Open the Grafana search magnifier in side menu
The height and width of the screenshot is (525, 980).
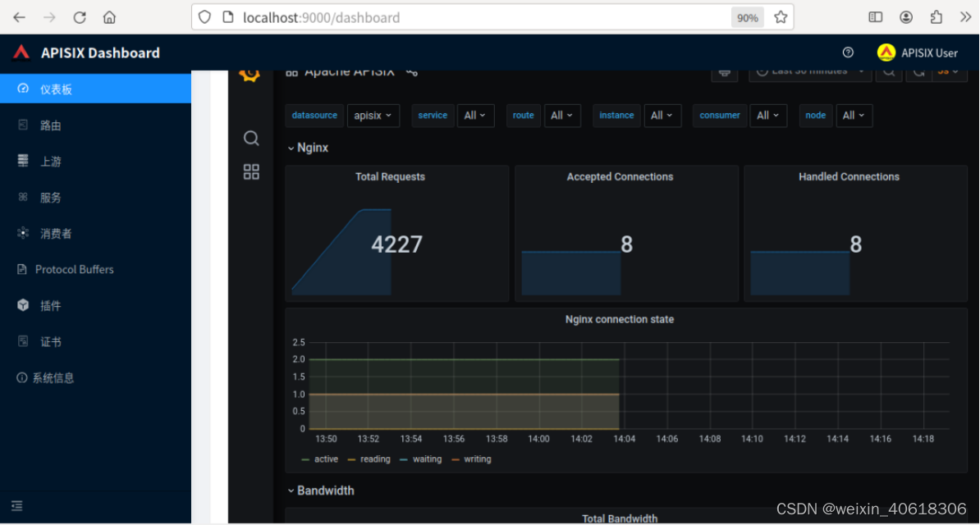pos(251,138)
